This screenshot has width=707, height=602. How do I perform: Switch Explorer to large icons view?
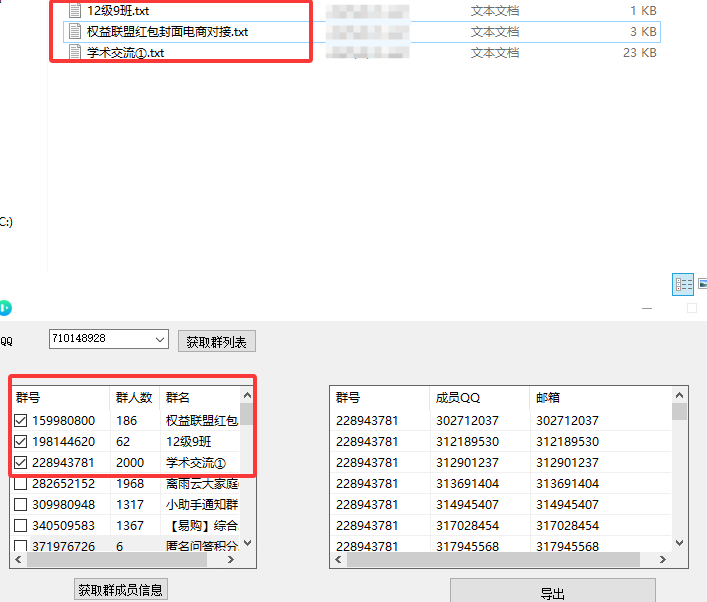pos(702,285)
